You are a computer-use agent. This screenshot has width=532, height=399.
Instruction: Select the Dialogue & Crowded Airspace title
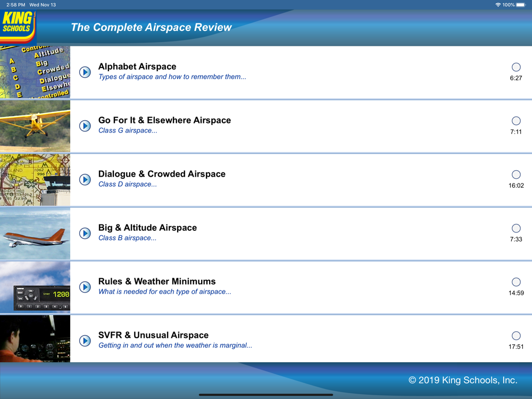point(162,174)
